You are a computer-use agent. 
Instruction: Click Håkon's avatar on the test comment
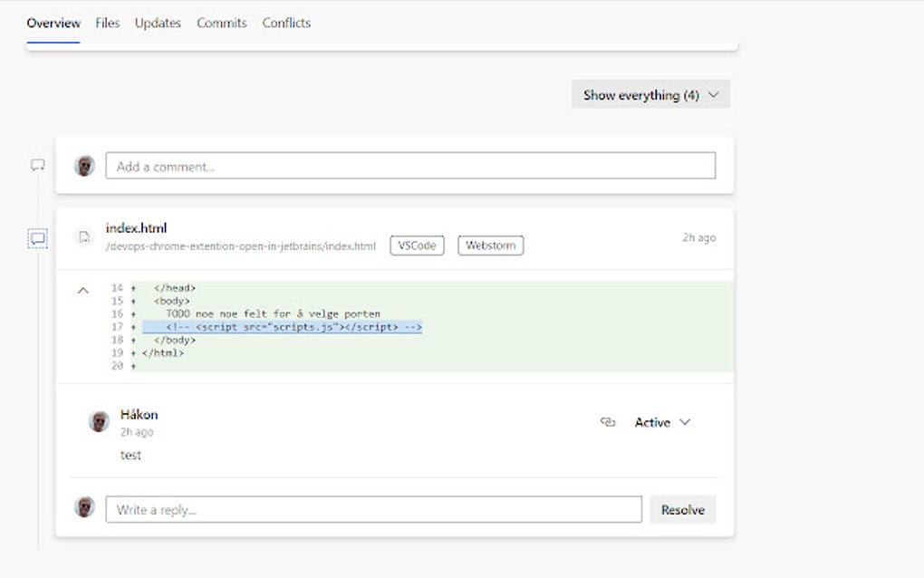point(99,421)
